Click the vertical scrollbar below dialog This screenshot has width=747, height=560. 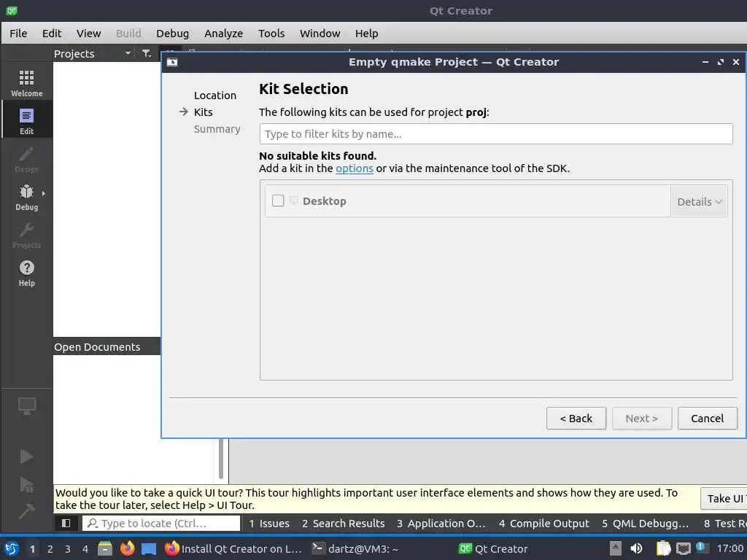coord(221,459)
